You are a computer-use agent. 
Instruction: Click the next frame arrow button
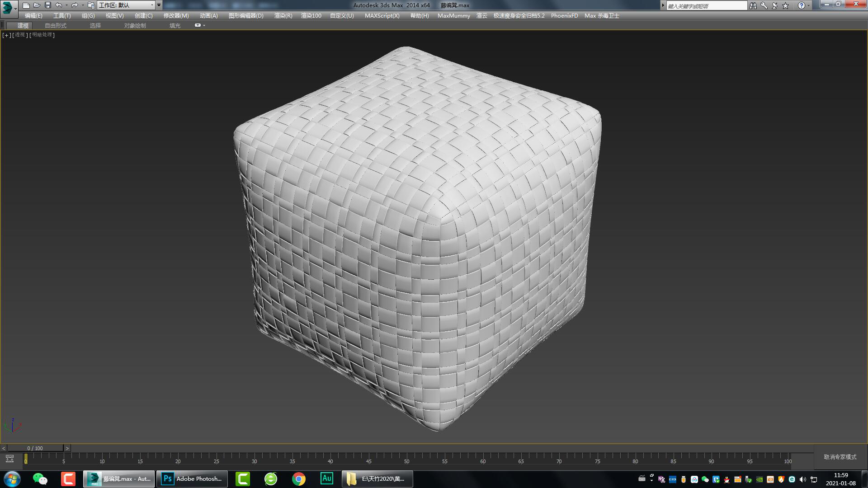(67, 448)
